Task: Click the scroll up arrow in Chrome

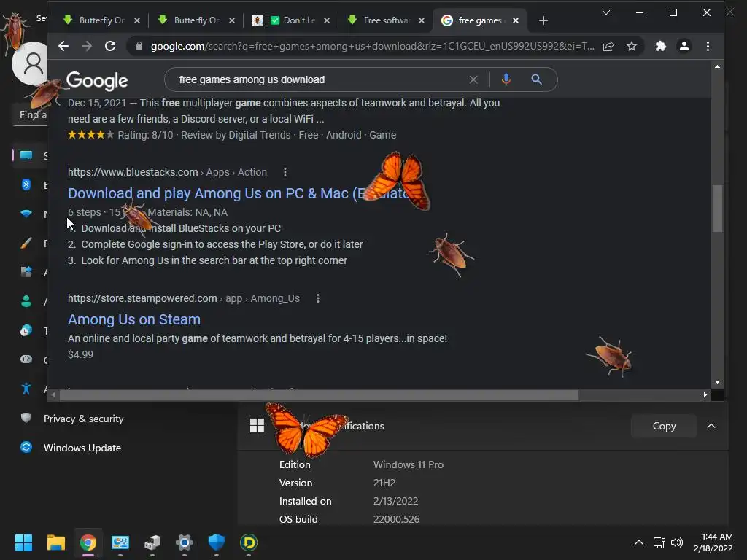Action: [717, 66]
